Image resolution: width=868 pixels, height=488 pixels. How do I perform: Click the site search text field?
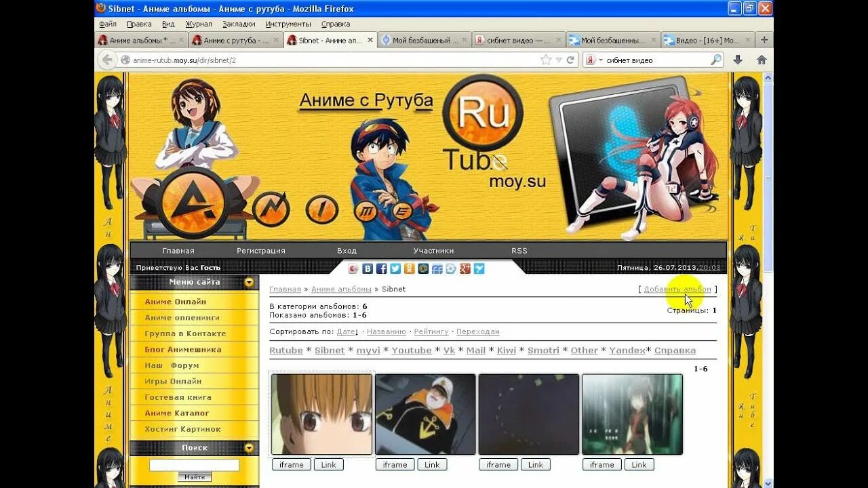pos(194,465)
